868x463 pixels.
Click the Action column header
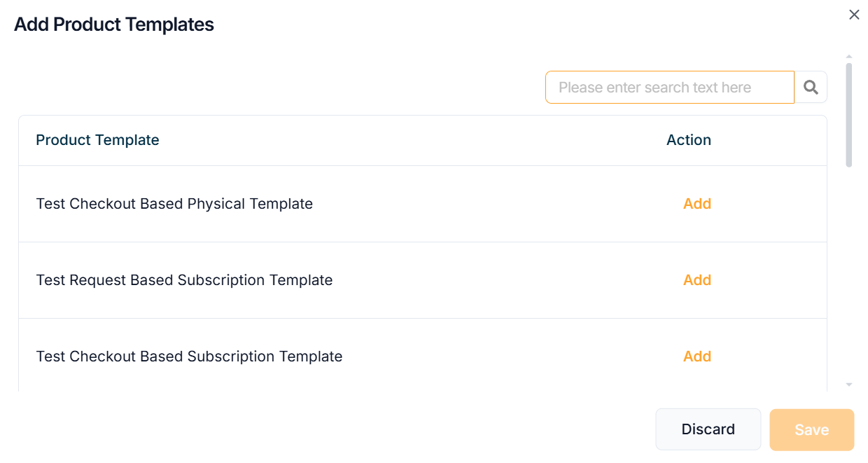(x=689, y=140)
